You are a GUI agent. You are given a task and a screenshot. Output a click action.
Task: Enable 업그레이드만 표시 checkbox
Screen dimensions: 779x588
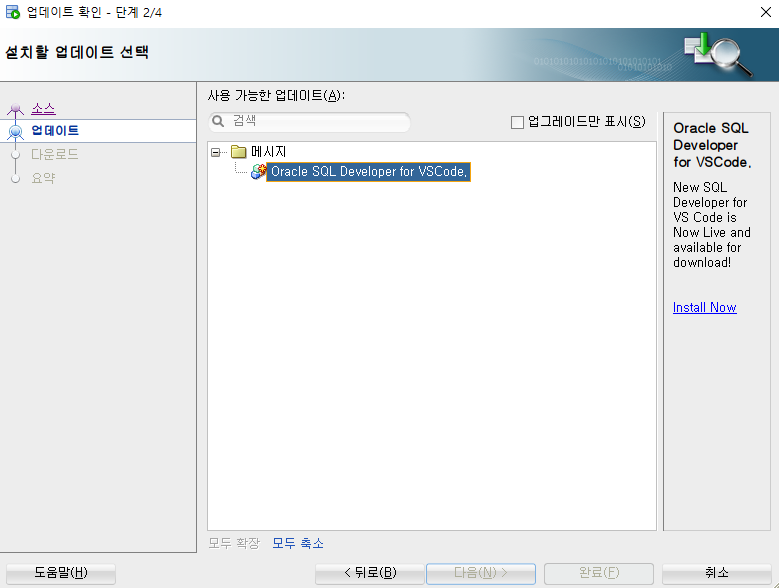tap(517, 122)
